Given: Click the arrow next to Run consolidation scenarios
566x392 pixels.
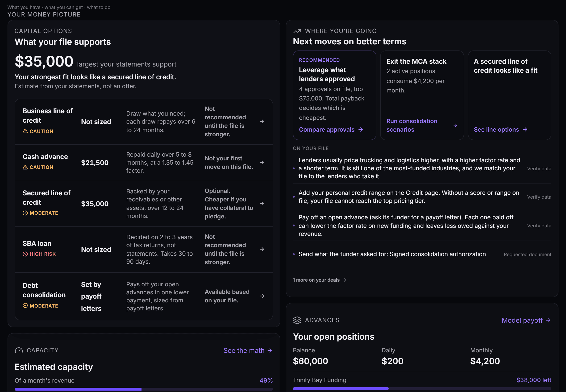Looking at the screenshot, I should [455, 125].
